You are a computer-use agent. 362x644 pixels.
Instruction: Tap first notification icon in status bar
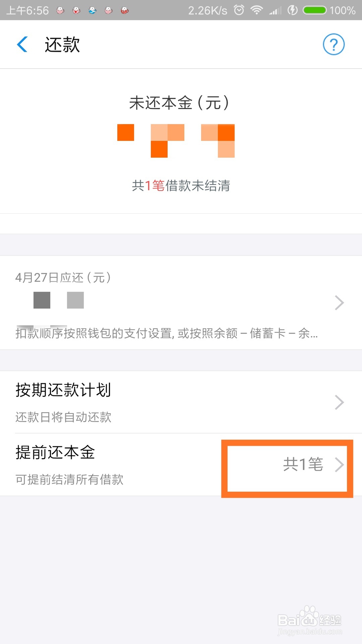(x=60, y=11)
